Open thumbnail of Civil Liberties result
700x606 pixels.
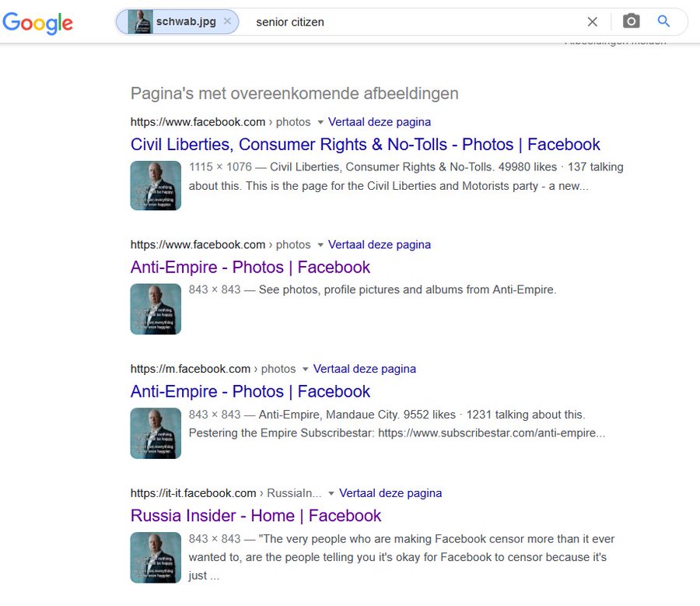tap(156, 185)
